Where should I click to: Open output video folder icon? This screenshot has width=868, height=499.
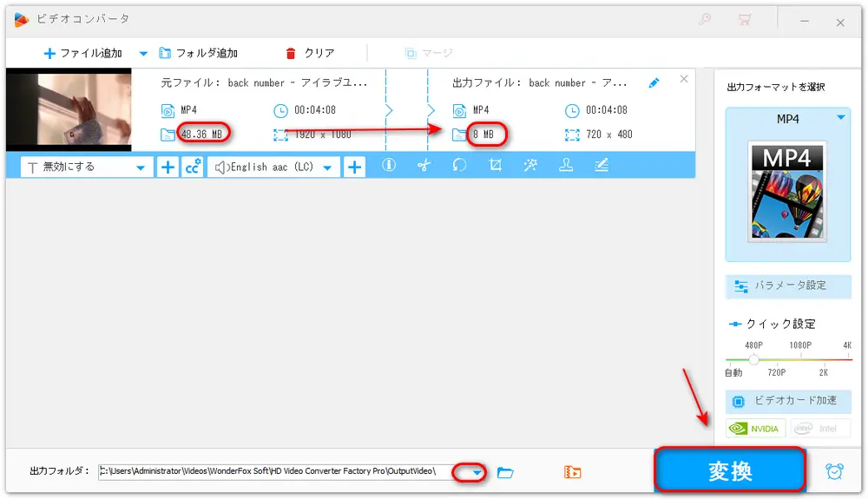572,472
